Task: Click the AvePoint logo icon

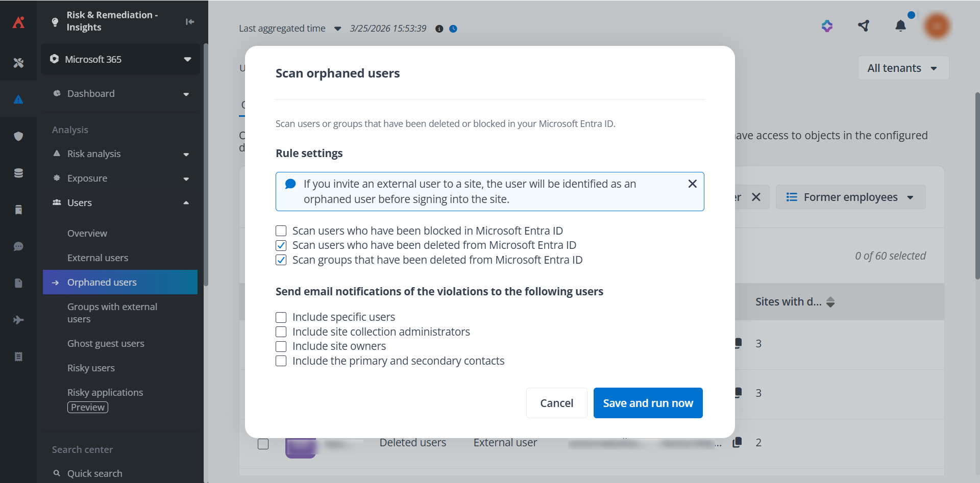Action: (18, 22)
